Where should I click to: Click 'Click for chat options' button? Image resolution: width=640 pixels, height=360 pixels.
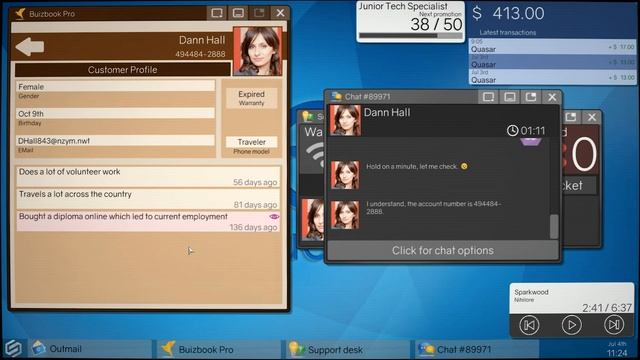click(x=443, y=251)
